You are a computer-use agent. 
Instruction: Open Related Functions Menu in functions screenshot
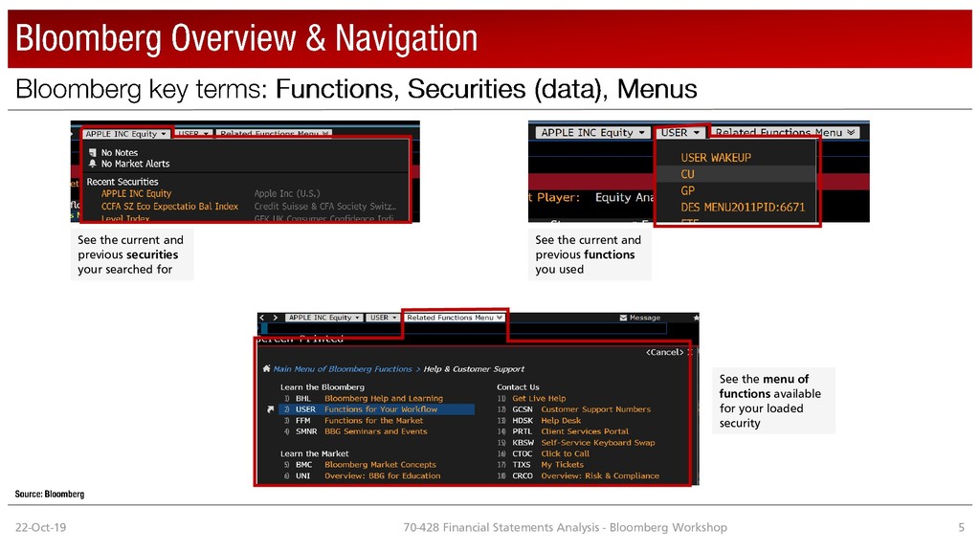[x=785, y=132]
